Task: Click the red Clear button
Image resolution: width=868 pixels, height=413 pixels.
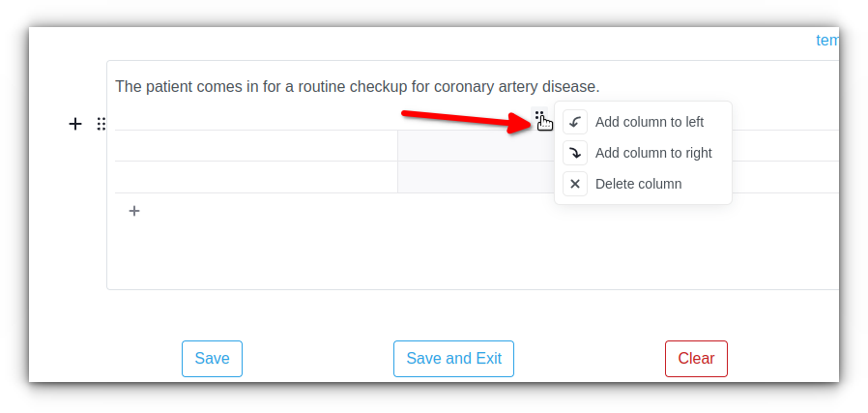Action: (696, 359)
